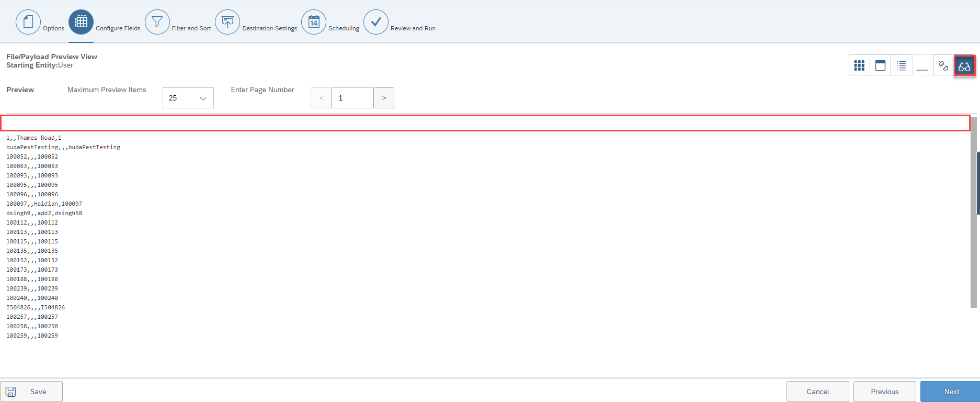
Task: Select row 'dsingh9,,add2,dsingh50'
Action: 44,213
